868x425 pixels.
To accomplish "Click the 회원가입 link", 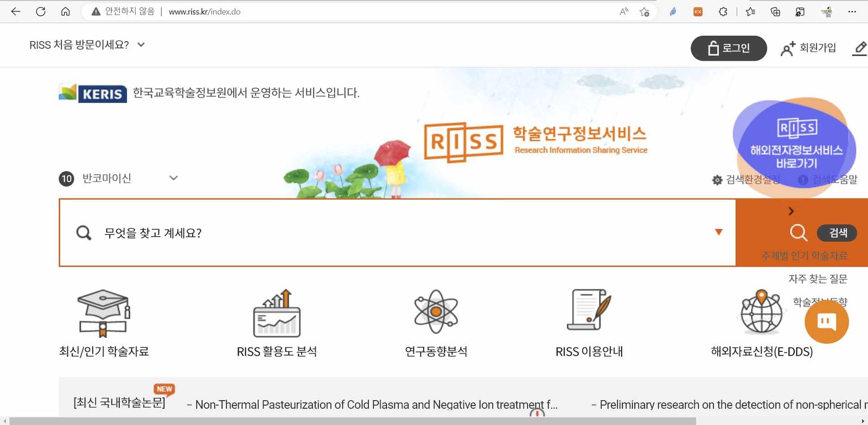I will coord(808,48).
